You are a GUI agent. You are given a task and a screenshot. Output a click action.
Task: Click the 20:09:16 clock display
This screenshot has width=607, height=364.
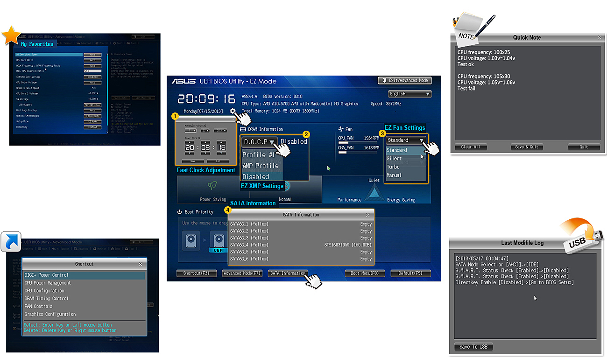[206, 99]
